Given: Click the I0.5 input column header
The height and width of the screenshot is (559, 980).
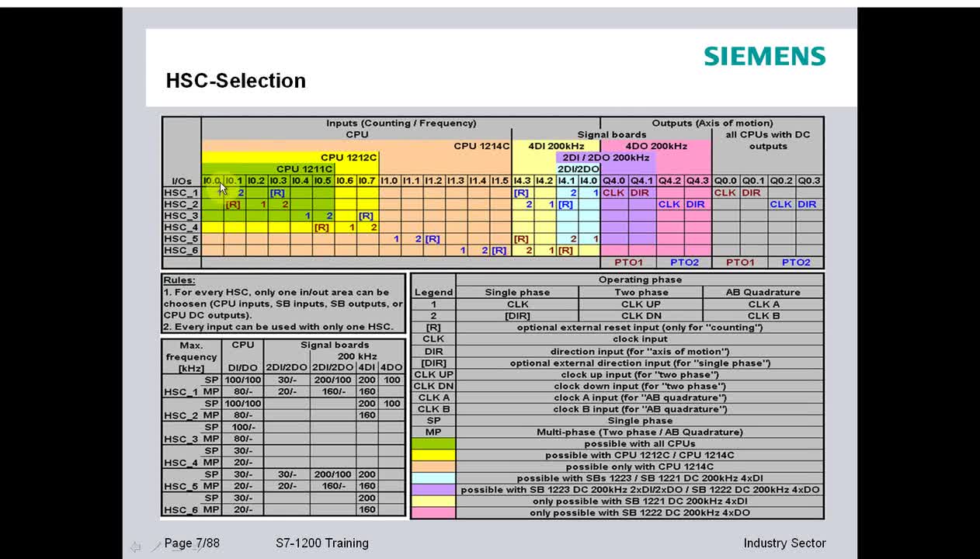Looking at the screenshot, I should click(323, 181).
